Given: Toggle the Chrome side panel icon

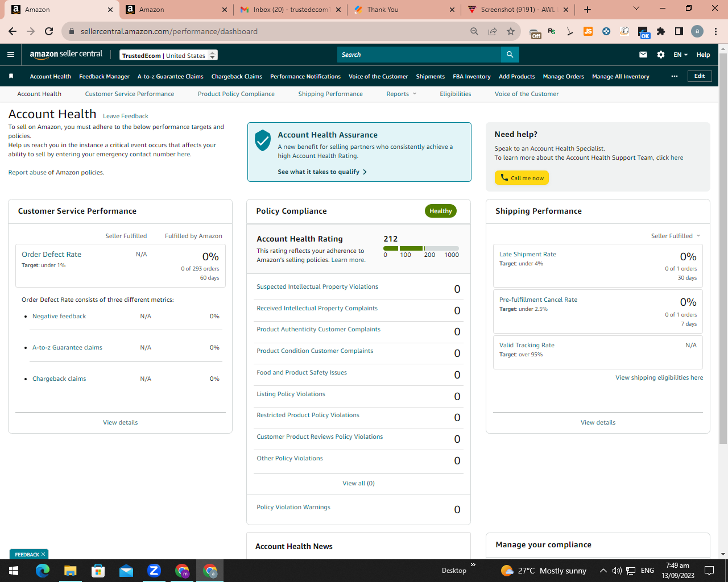Looking at the screenshot, I should point(679,31).
